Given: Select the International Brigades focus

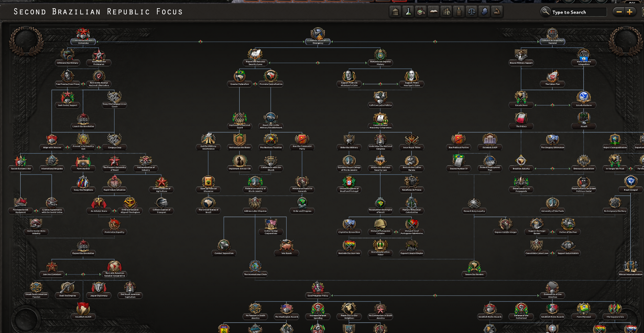Looking at the screenshot, I should click(x=52, y=163).
